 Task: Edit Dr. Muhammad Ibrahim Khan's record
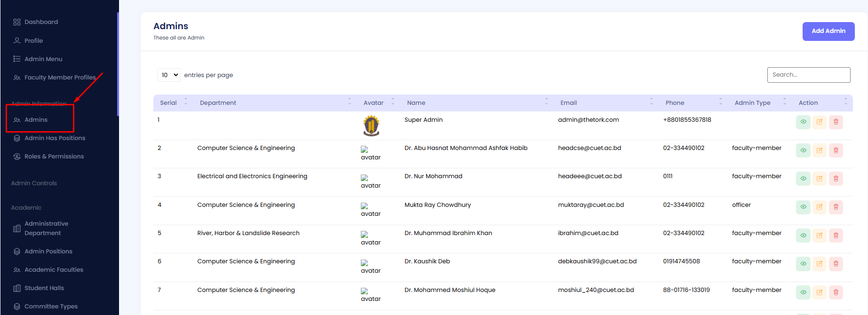(x=819, y=235)
